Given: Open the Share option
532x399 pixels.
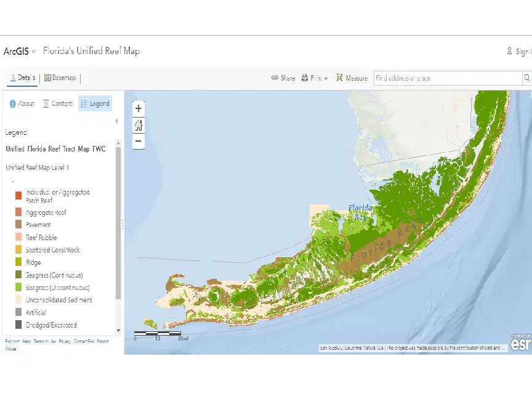Looking at the screenshot, I should [283, 78].
